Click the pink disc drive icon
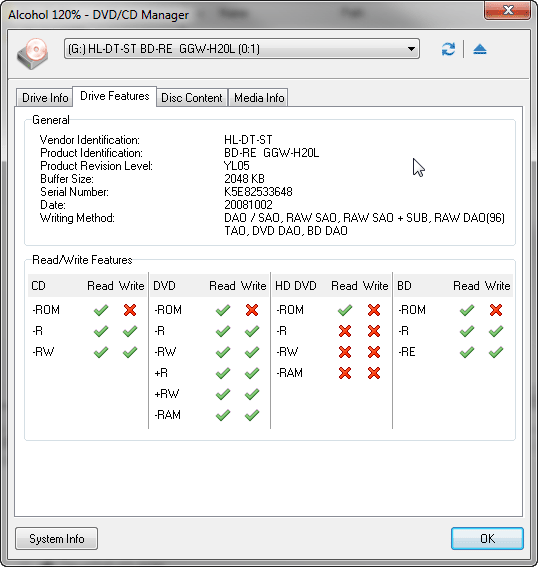The image size is (538, 567). 32,54
